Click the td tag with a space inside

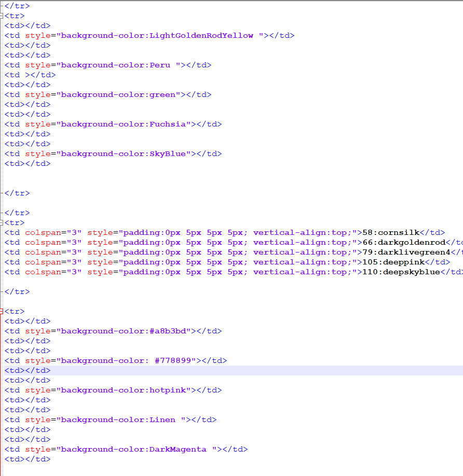pos(30,75)
